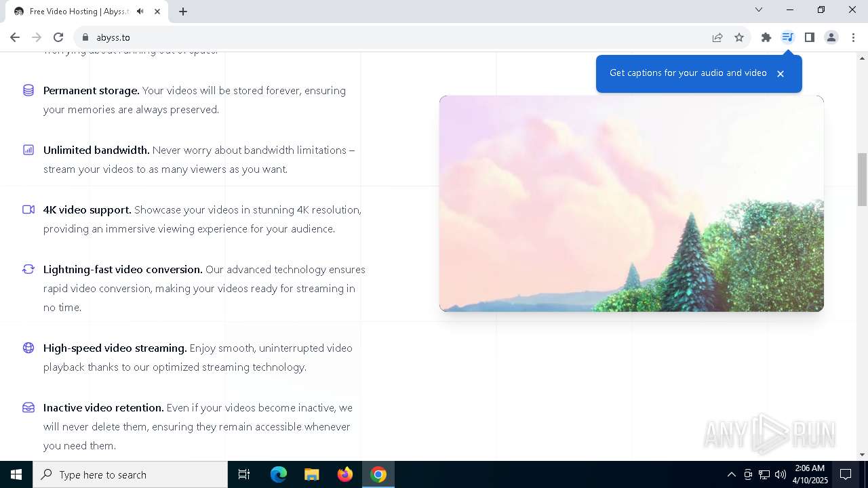This screenshot has width=868, height=488.
Task: Dismiss the captions tooltip
Action: tap(781, 73)
